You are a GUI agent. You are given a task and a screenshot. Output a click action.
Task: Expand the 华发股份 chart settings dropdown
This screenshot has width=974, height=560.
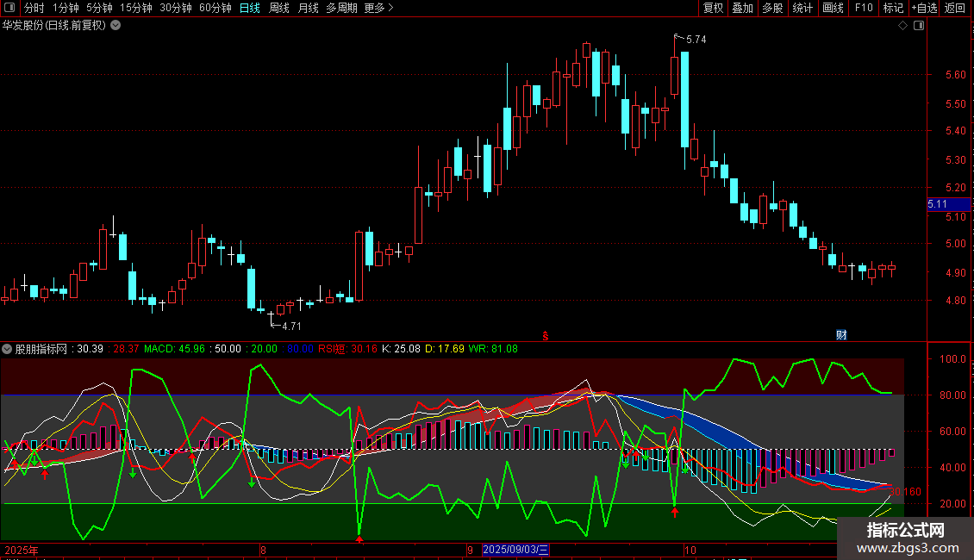pyautogui.click(x=116, y=26)
